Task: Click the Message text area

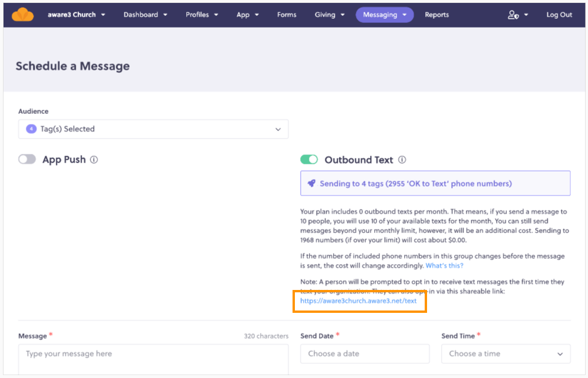Action: 153,359
